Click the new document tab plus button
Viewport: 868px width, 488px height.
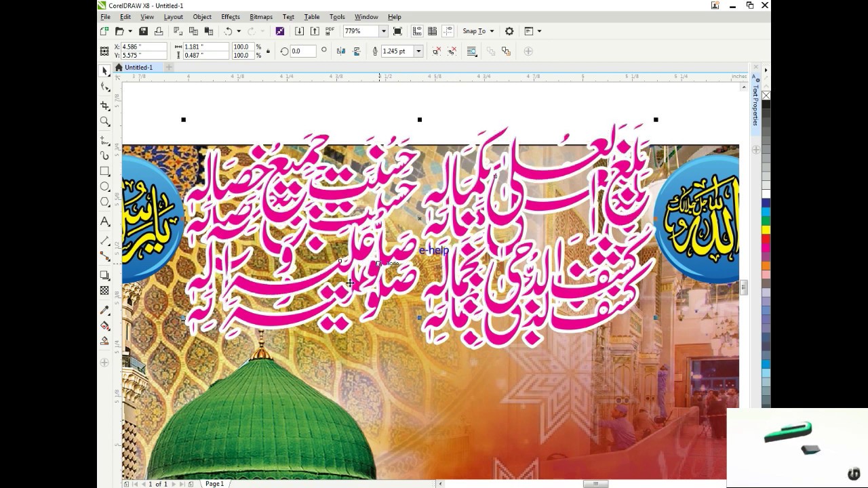pyautogui.click(x=169, y=67)
